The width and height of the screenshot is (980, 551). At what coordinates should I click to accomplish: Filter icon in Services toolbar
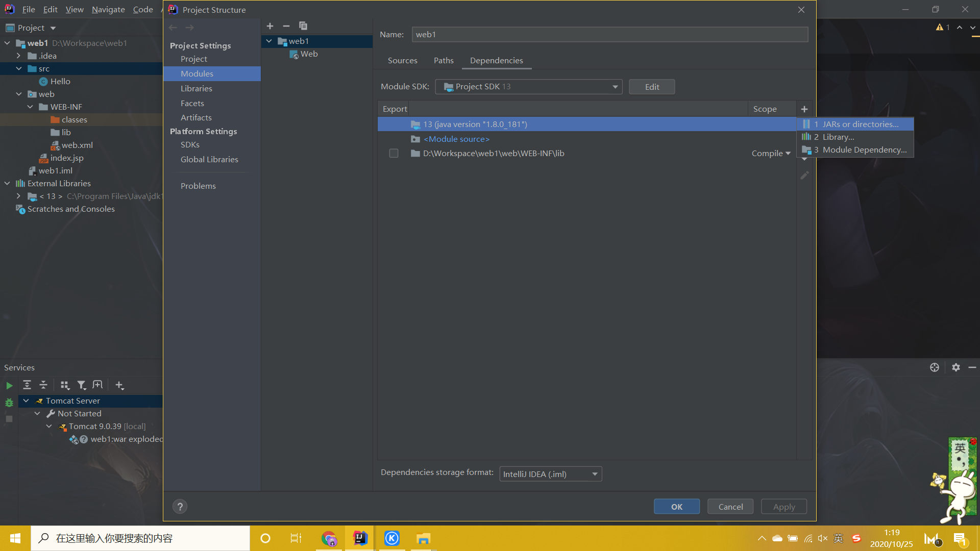[82, 385]
